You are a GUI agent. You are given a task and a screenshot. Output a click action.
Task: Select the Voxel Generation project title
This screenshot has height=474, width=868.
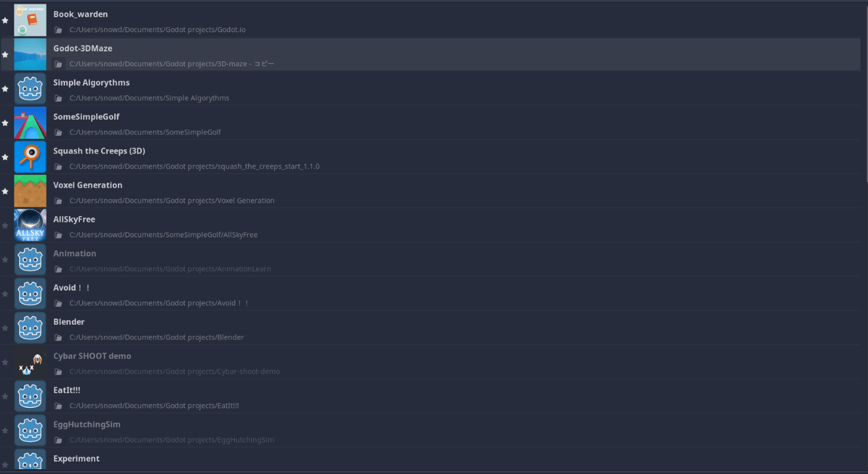88,185
